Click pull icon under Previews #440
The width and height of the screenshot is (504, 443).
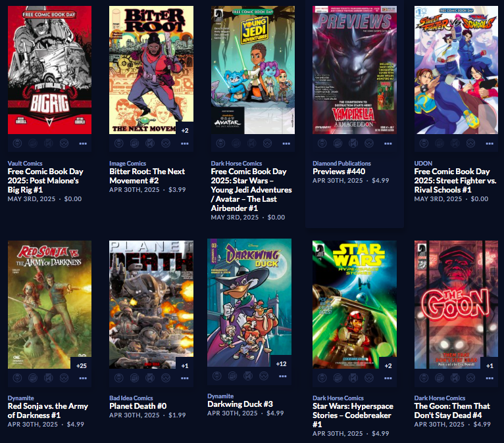click(x=322, y=143)
